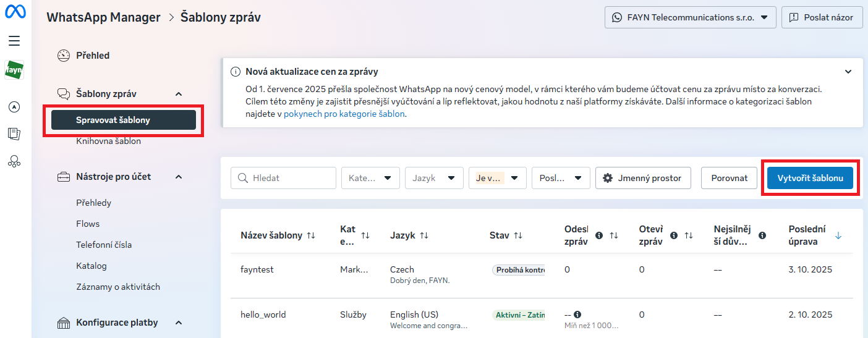Click the Jmenný prostor button
The width and height of the screenshot is (868, 338).
[x=642, y=178]
